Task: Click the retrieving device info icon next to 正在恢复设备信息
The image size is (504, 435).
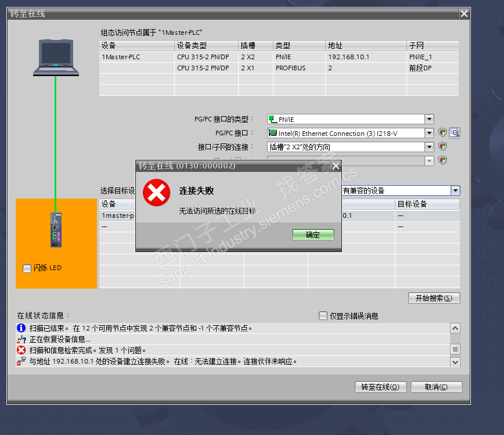Action: click(21, 339)
